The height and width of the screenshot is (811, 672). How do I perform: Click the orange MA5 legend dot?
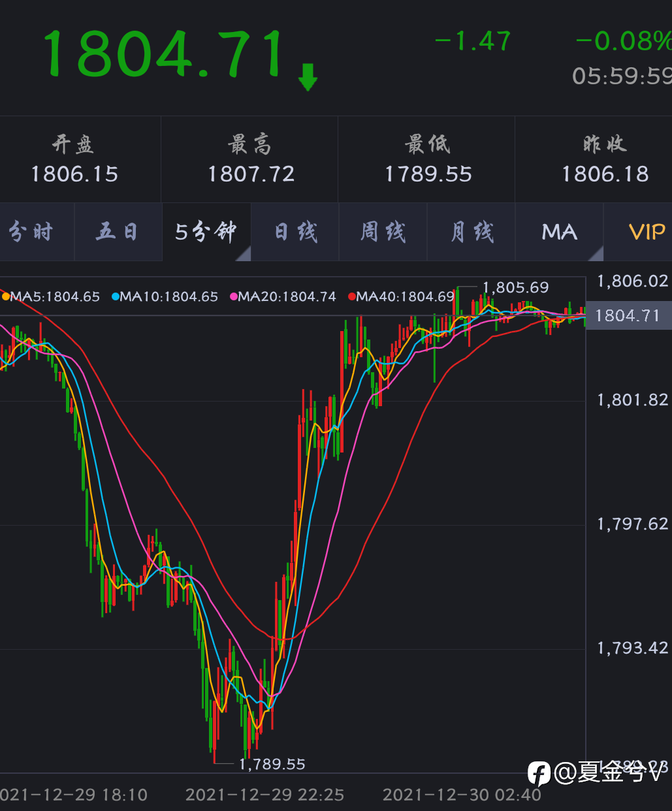[x=6, y=297]
